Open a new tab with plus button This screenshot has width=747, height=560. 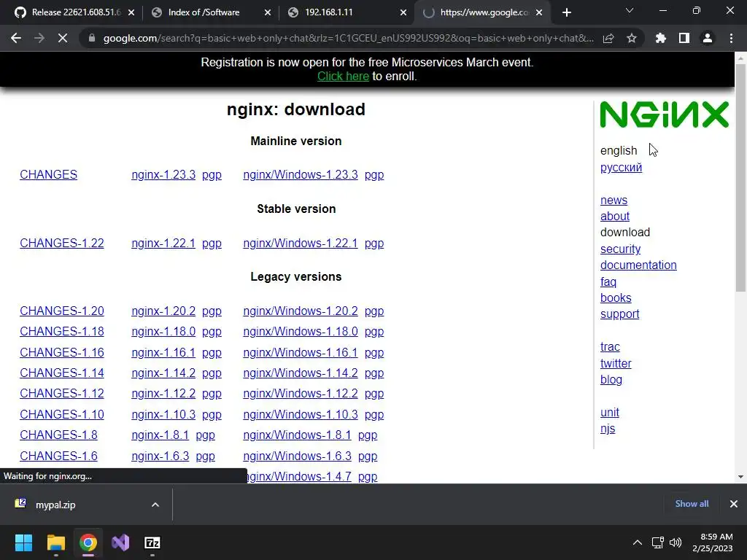click(566, 12)
